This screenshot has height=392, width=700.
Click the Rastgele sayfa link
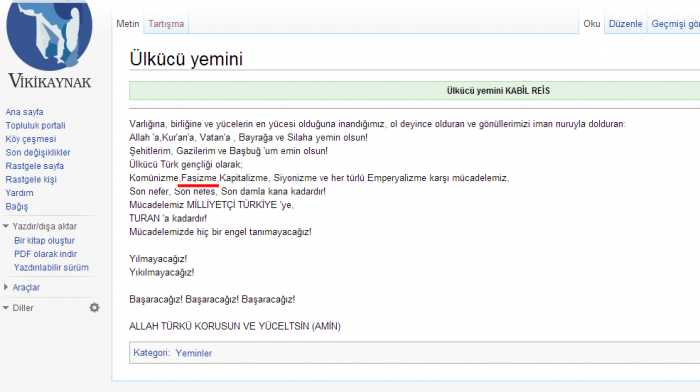tap(34, 166)
